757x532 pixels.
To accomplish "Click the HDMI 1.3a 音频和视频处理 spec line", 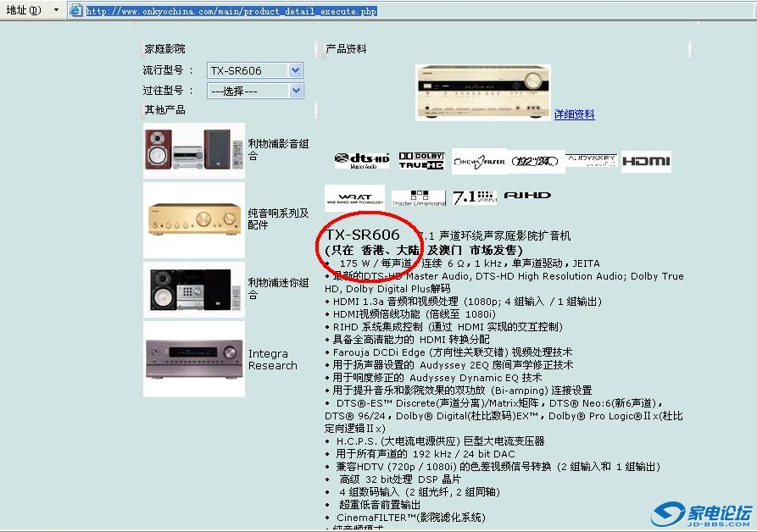I will [464, 302].
